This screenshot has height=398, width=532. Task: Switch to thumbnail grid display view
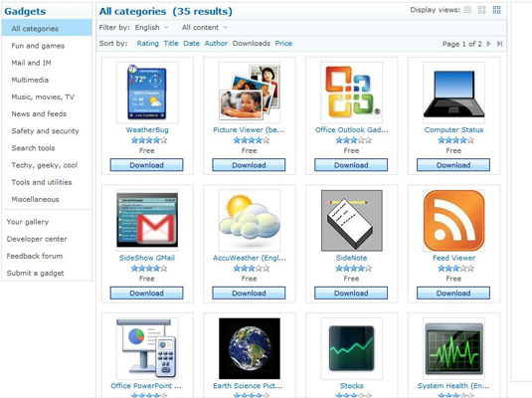(x=496, y=10)
